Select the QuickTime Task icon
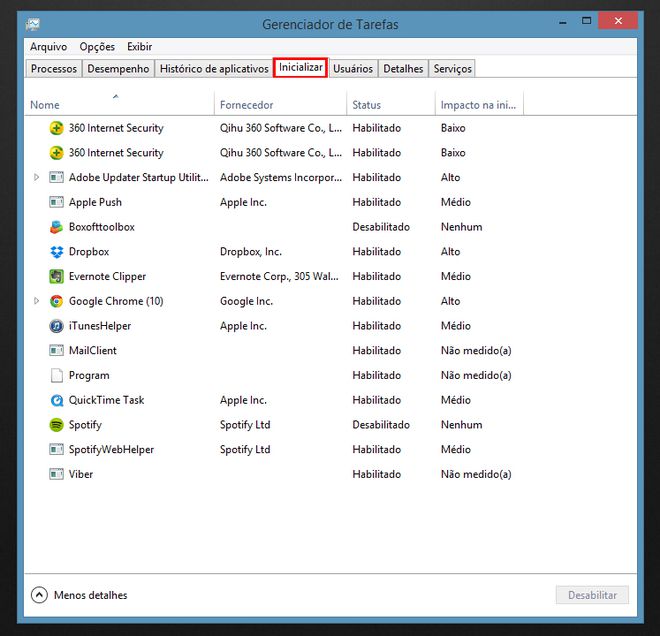 pos(56,400)
